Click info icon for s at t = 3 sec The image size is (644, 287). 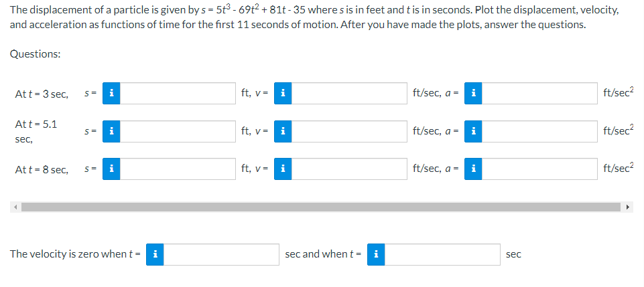pyautogui.click(x=111, y=94)
